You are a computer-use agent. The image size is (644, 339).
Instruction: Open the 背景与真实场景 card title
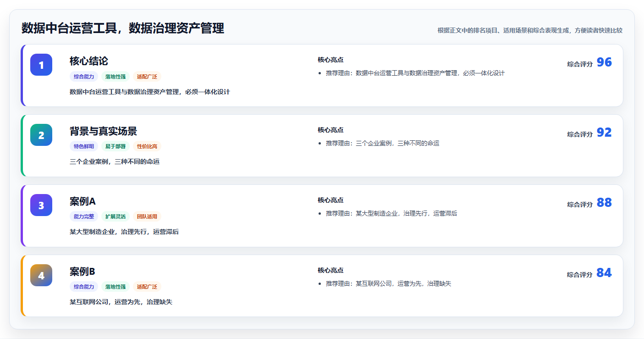(x=103, y=131)
